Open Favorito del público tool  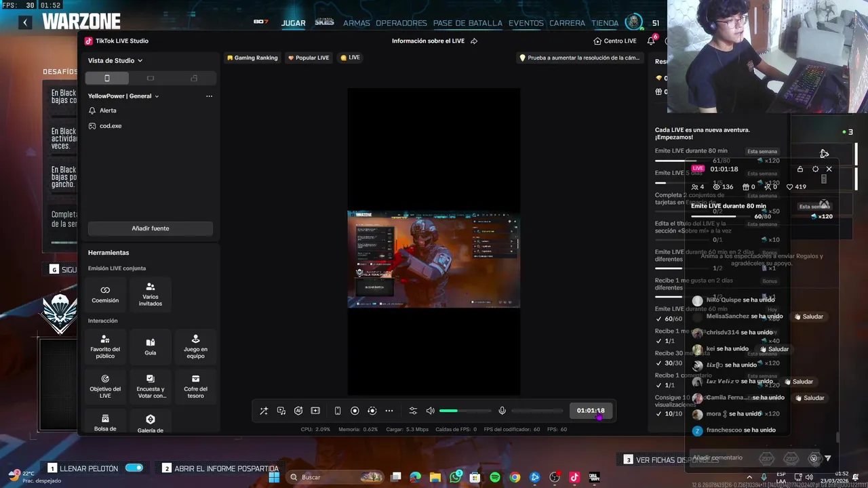[x=105, y=346]
